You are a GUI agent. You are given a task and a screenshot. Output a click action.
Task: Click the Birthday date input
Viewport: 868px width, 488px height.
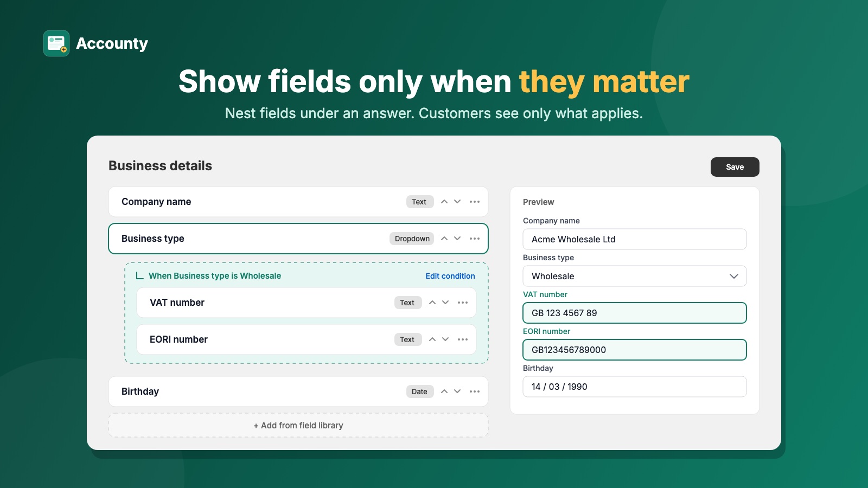pyautogui.click(x=635, y=387)
